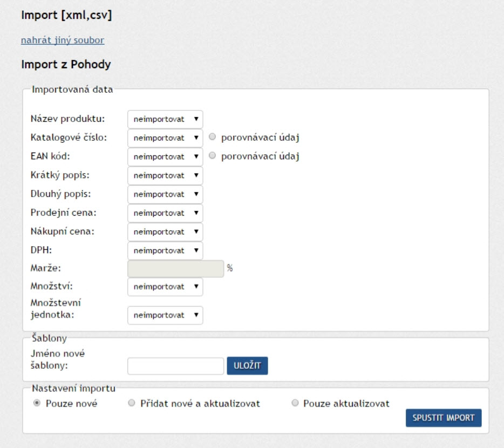Open the Název produktu dropdown
504x448 pixels.
(165, 119)
